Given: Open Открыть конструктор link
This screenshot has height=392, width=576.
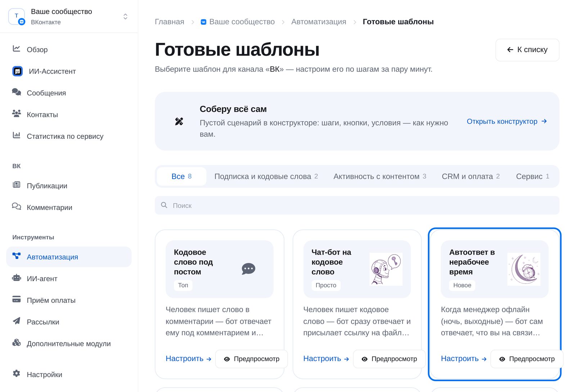Looking at the screenshot, I should tap(507, 122).
